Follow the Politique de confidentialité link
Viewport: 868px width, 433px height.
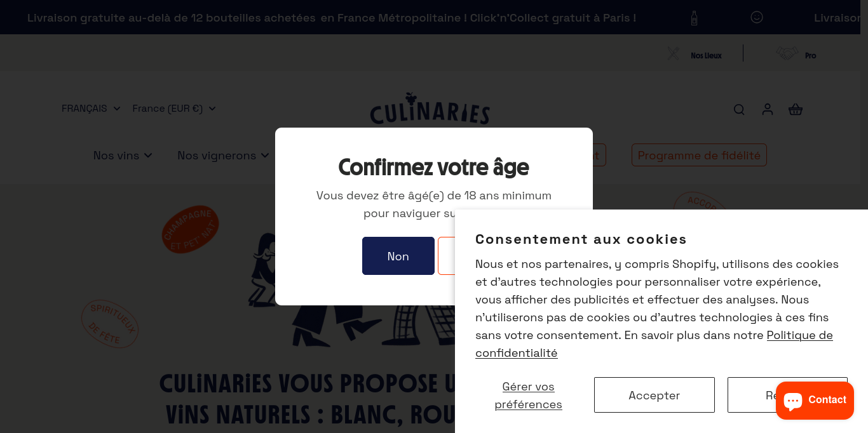[x=799, y=335]
